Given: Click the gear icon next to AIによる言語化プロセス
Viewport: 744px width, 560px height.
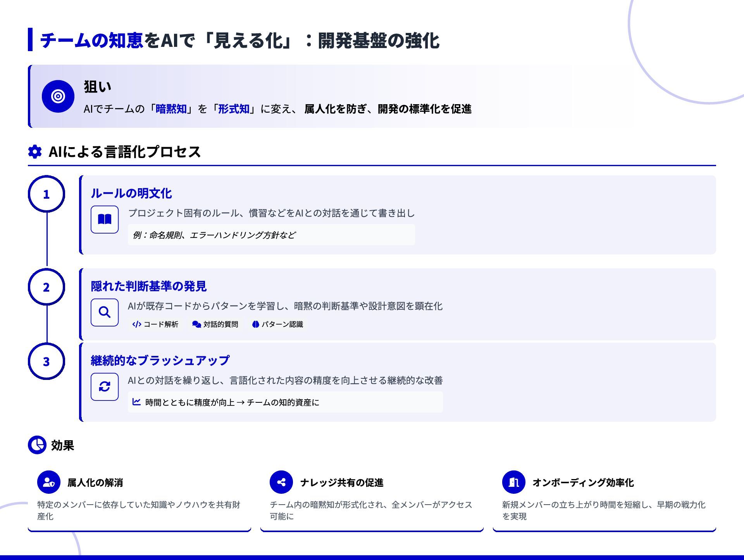Looking at the screenshot, I should click(35, 151).
